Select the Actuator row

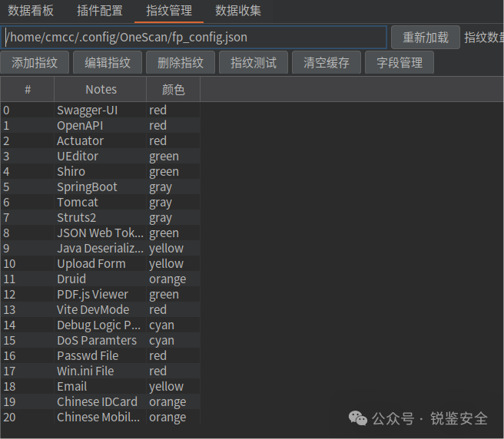point(101,141)
